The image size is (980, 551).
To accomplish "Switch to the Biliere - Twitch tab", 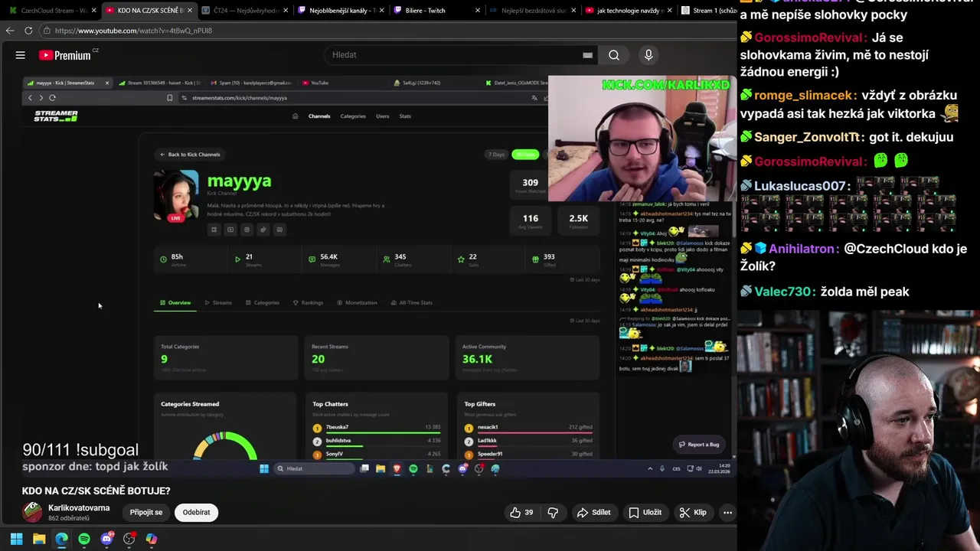I will click(436, 11).
